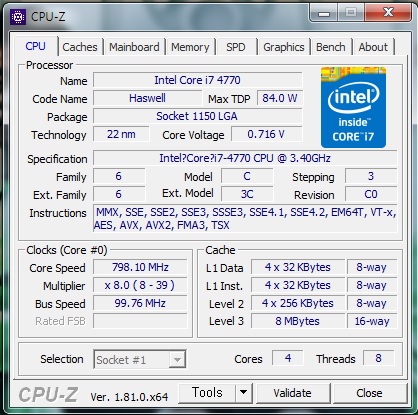Click the Close button at bottom
The width and height of the screenshot is (418, 415).
click(369, 393)
